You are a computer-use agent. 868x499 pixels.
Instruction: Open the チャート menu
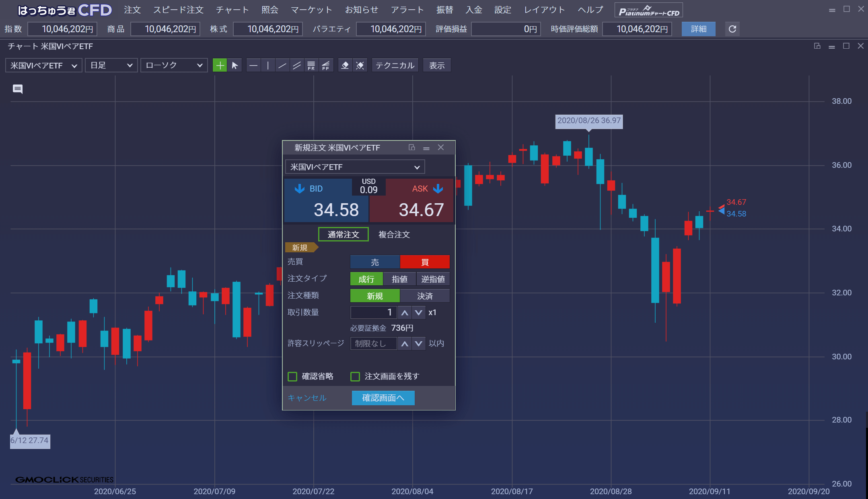click(232, 10)
